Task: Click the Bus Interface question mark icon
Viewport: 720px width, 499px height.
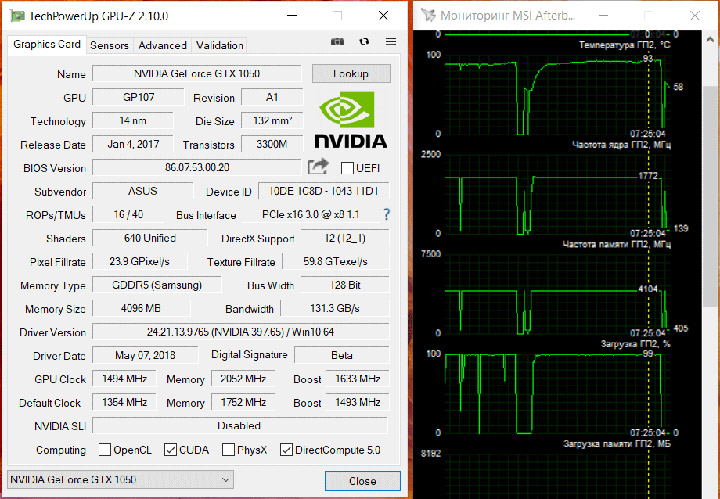Action: 387,214
